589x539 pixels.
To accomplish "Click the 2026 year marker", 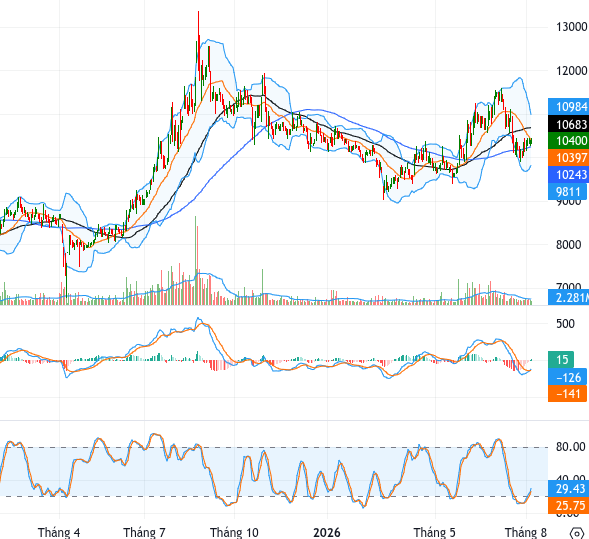I will click(x=327, y=532).
